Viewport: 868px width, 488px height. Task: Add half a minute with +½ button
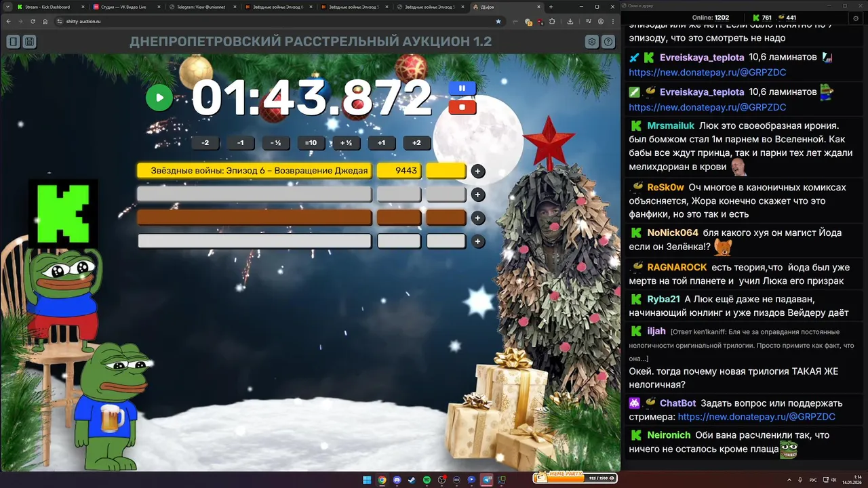tap(347, 143)
